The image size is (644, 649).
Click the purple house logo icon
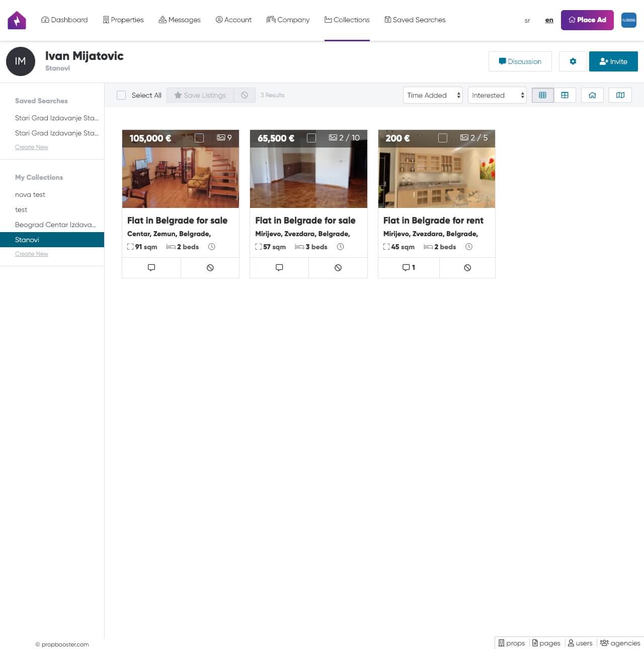[17, 20]
